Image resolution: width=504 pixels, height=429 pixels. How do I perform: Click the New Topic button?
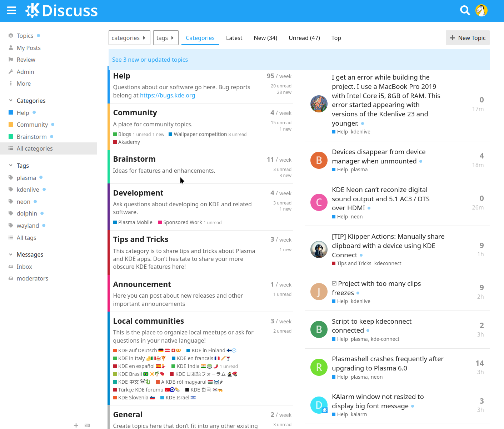tap(468, 38)
